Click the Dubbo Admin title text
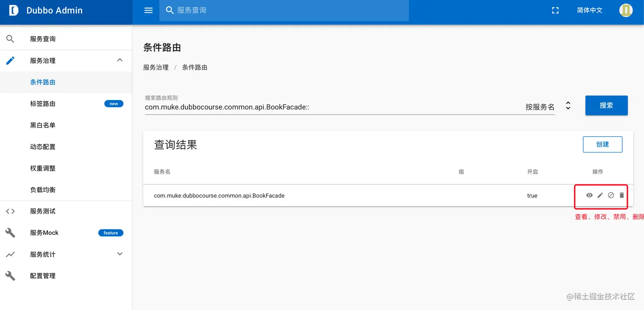The height and width of the screenshot is (310, 644). [x=55, y=11]
